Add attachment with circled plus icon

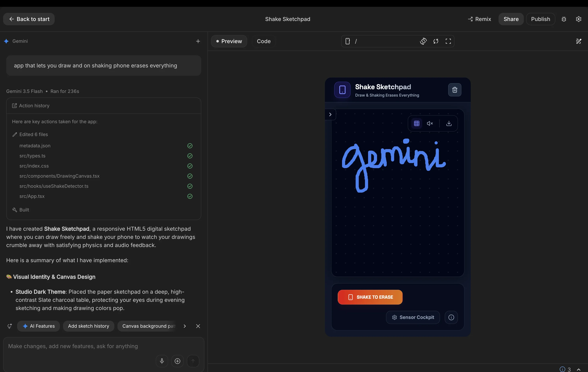pyautogui.click(x=177, y=361)
